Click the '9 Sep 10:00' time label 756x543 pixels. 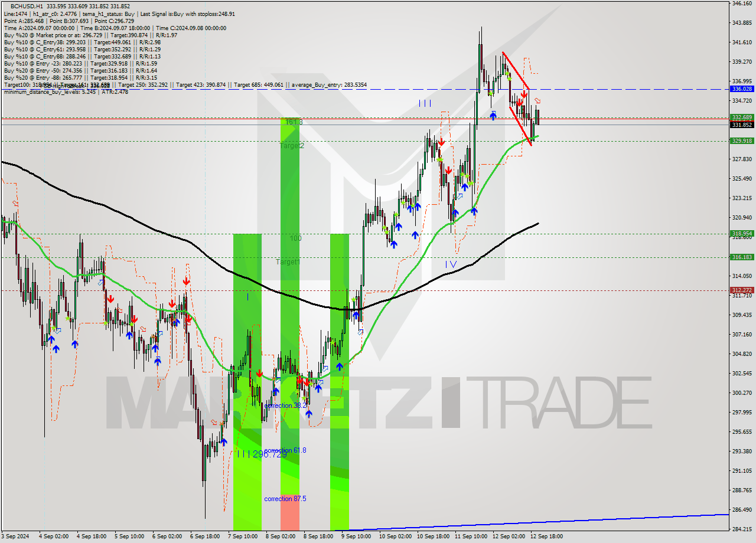[356, 537]
